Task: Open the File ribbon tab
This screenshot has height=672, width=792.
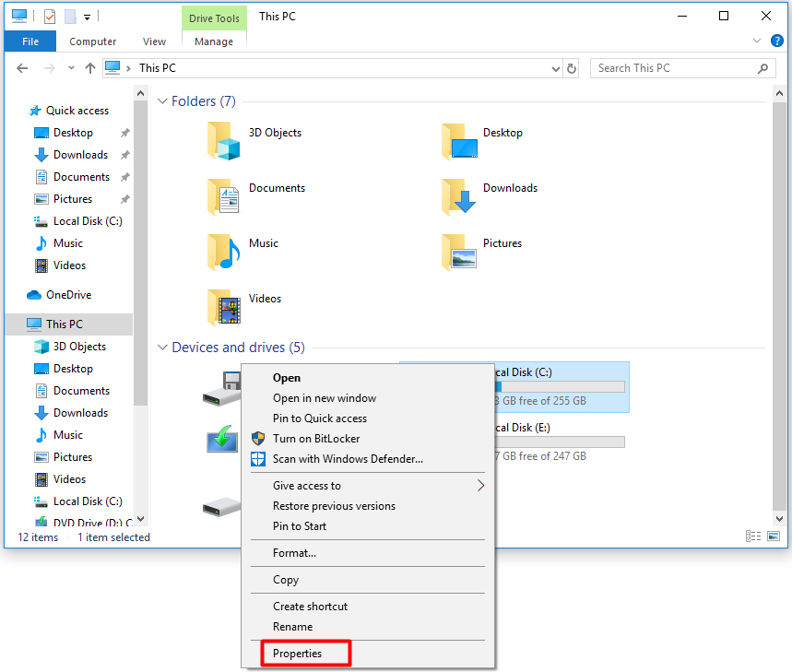Action: [30, 41]
